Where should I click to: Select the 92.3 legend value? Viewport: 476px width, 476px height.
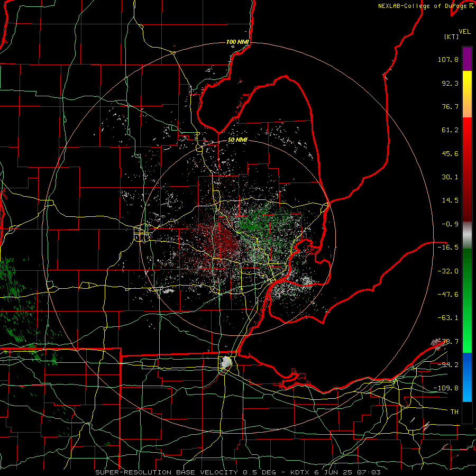pyautogui.click(x=450, y=83)
